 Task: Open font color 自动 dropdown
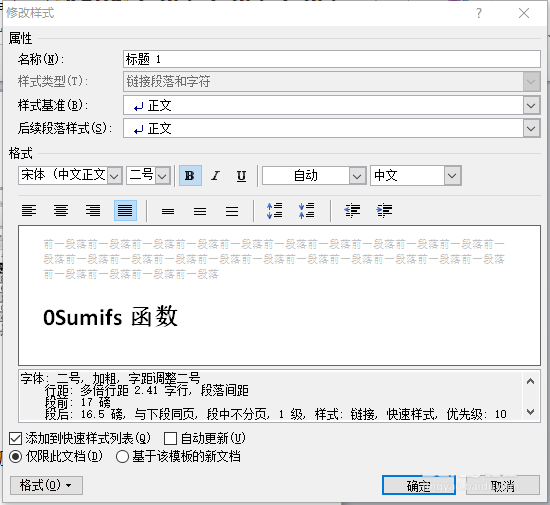point(357,175)
